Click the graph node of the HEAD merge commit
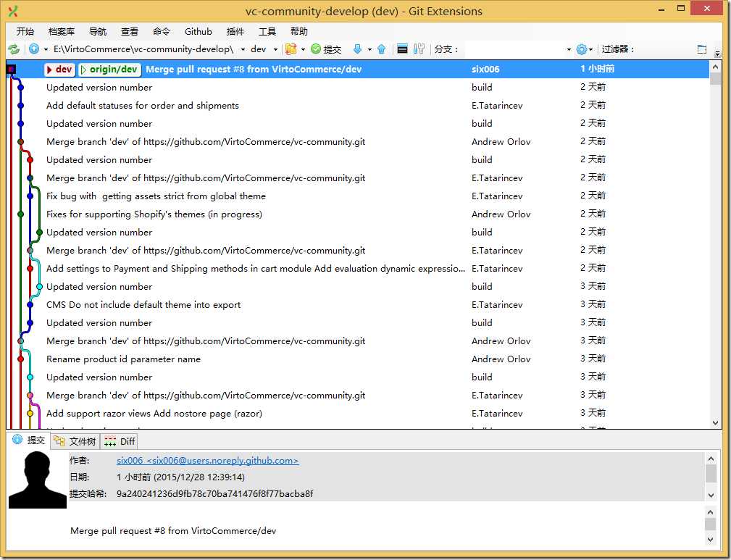The height and width of the screenshot is (560, 731). (x=11, y=70)
